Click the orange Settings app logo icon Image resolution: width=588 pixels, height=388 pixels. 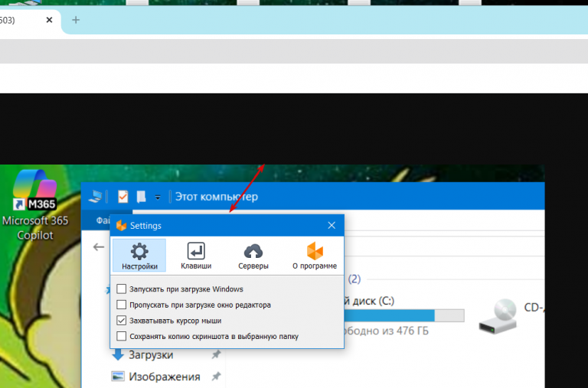point(121,225)
